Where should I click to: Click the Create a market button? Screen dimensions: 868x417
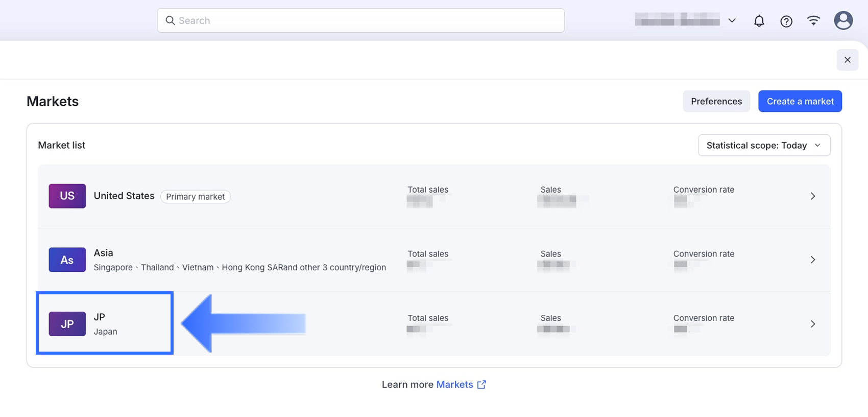pos(800,101)
